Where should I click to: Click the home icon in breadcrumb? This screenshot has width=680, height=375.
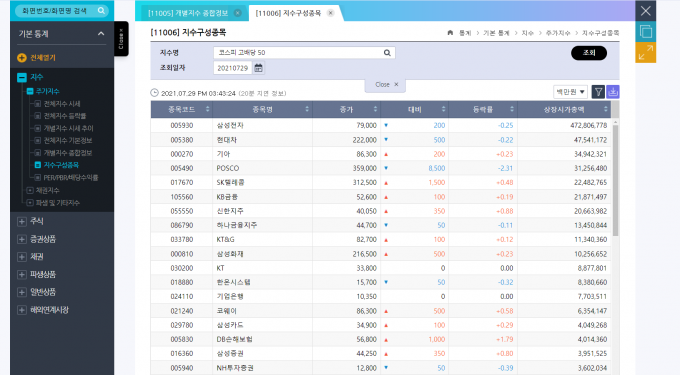450,33
